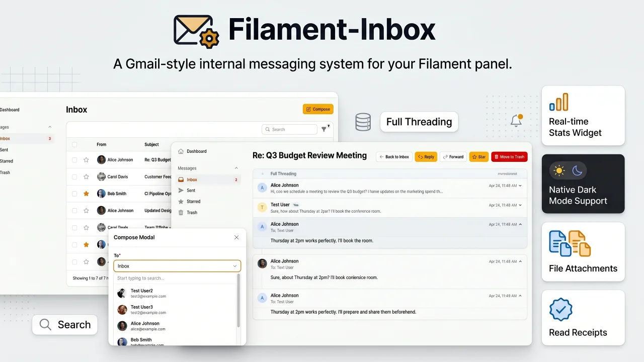The height and width of the screenshot is (362, 644).
Task: Open the To recipient dropdown in Compose Modal
Action: 177,265
